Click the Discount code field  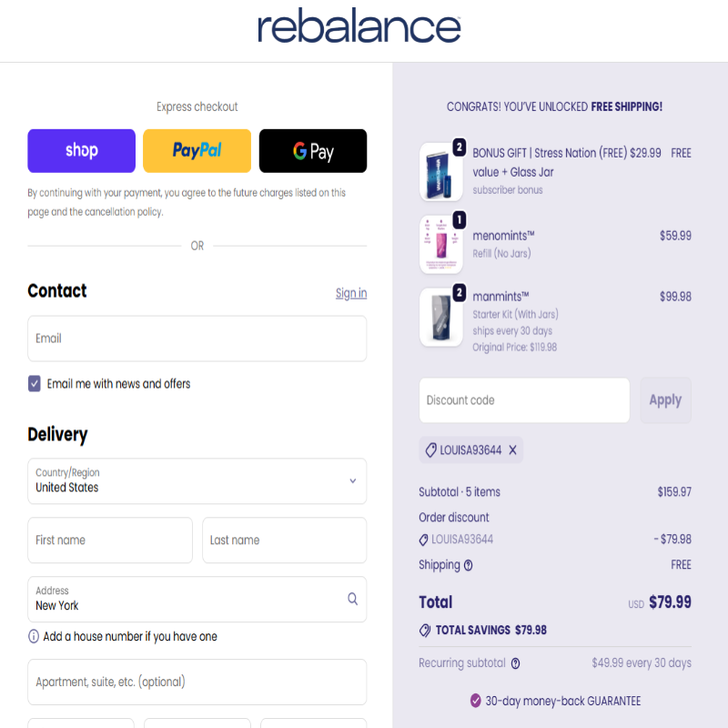click(523, 400)
